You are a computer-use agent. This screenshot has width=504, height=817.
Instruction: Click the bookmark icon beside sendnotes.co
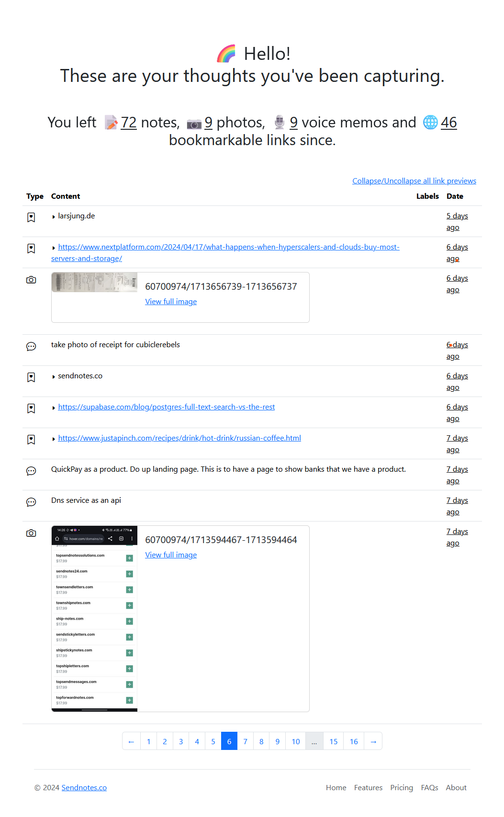pos(31,377)
